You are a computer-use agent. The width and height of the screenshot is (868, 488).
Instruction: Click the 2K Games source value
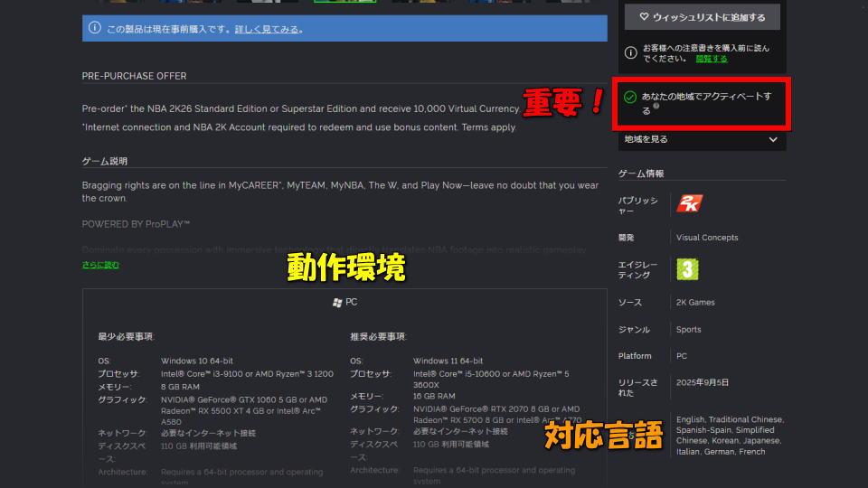pyautogui.click(x=695, y=302)
